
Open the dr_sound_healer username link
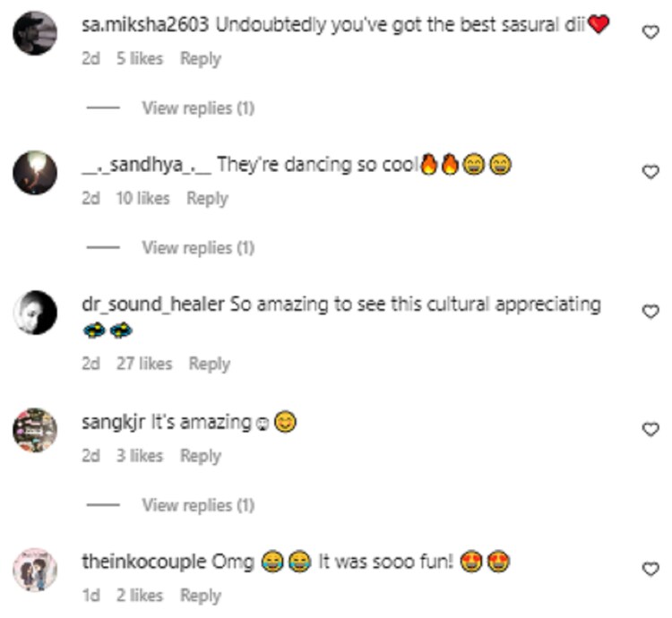(153, 305)
